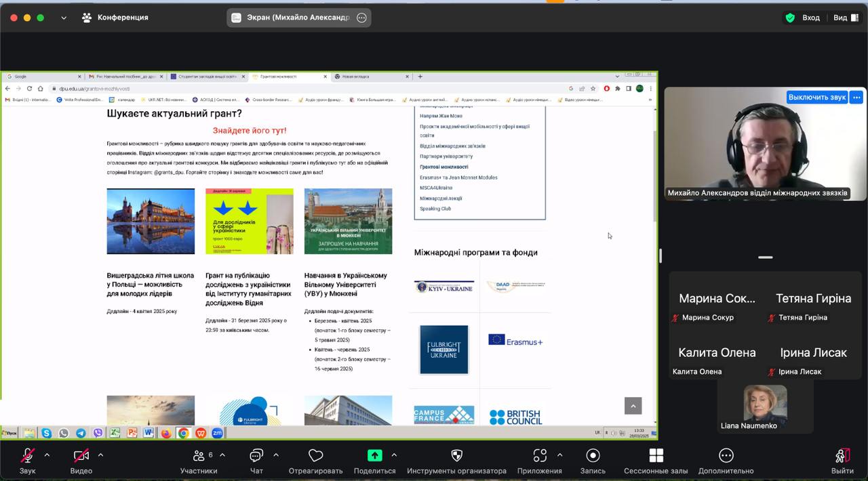Open the three-dot menu on the speaker video tile

click(856, 97)
